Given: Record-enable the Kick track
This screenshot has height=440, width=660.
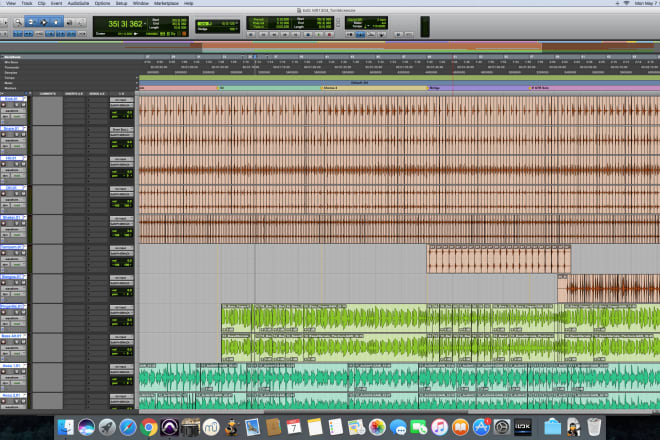Looking at the screenshot, I should [x=3, y=105].
